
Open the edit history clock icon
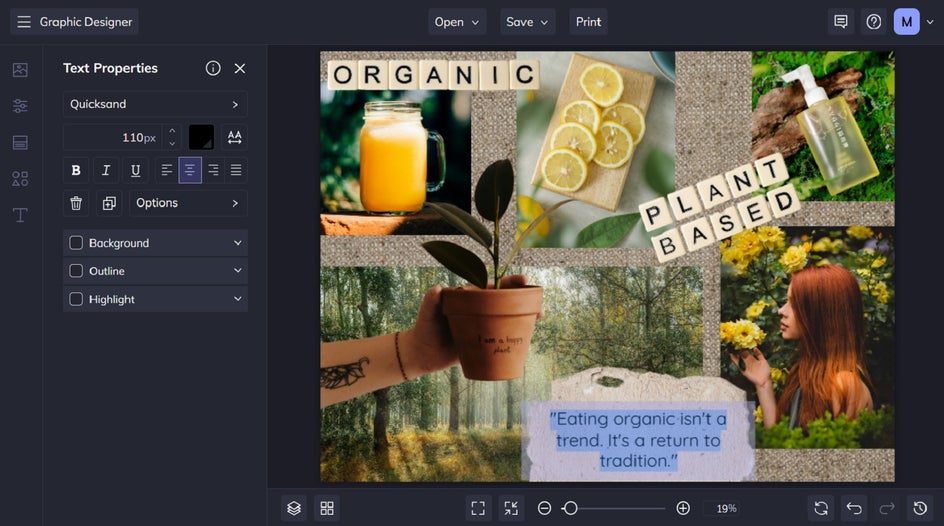point(920,509)
